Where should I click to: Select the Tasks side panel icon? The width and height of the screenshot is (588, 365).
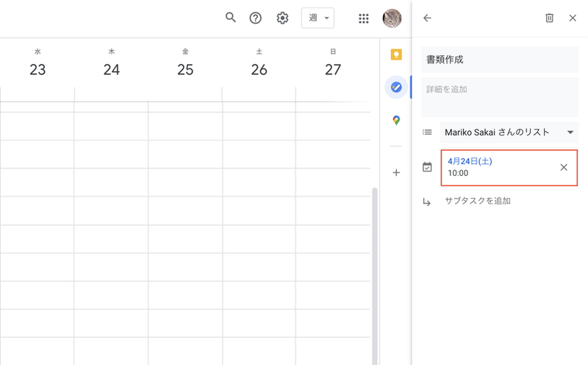coord(396,87)
